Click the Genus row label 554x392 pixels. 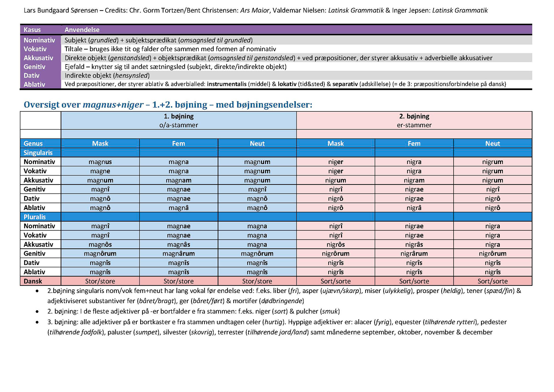(x=33, y=143)
